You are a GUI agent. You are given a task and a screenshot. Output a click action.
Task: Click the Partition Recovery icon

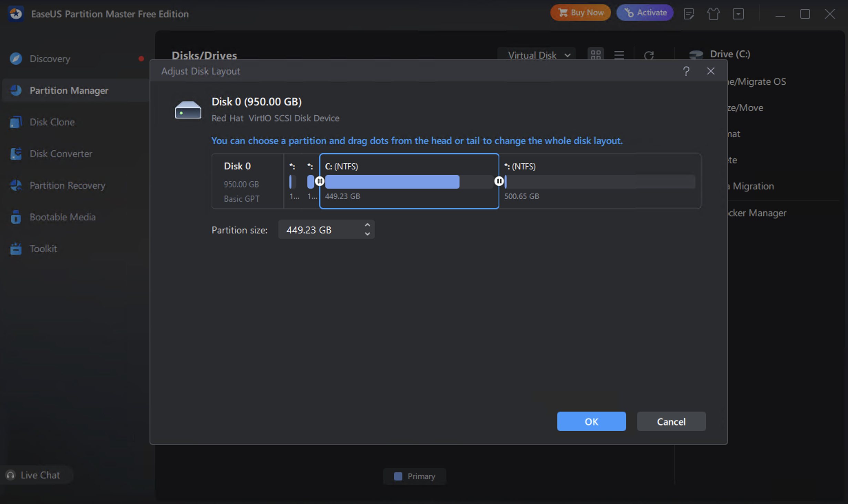(x=16, y=186)
